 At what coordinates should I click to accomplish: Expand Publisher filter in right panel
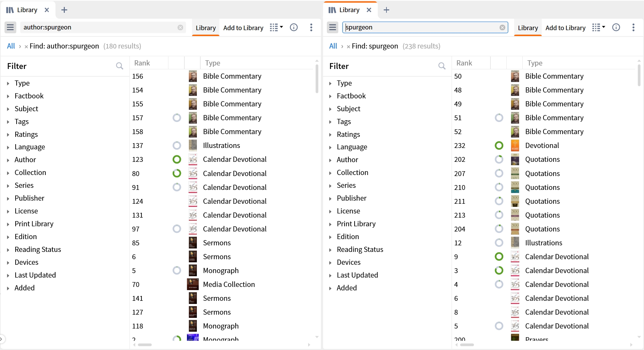pos(330,199)
